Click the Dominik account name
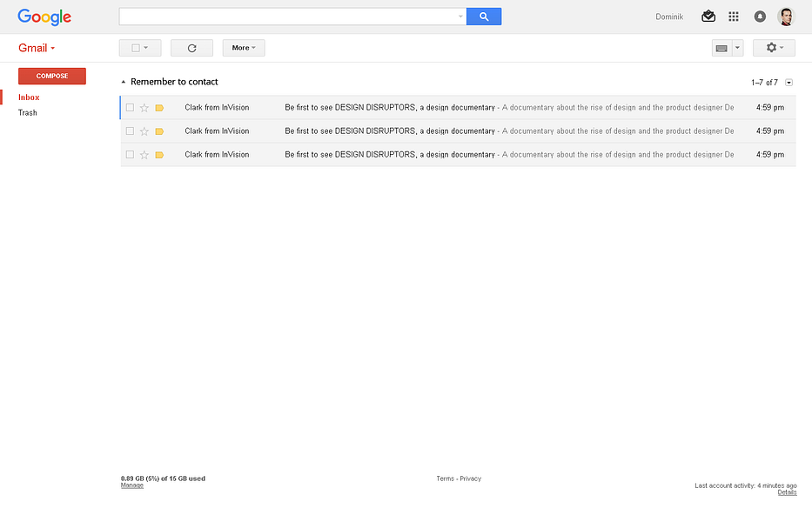This screenshot has width=812, height=522. click(669, 17)
